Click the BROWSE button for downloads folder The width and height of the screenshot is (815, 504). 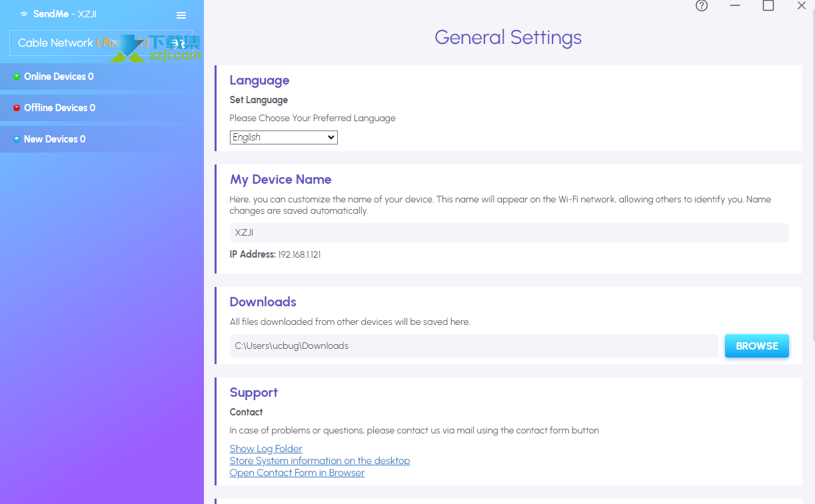pos(756,346)
